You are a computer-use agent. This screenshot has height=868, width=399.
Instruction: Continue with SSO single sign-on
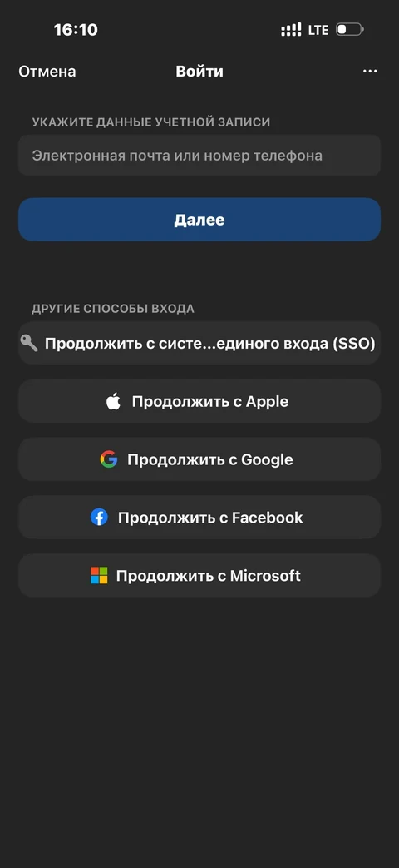199,343
